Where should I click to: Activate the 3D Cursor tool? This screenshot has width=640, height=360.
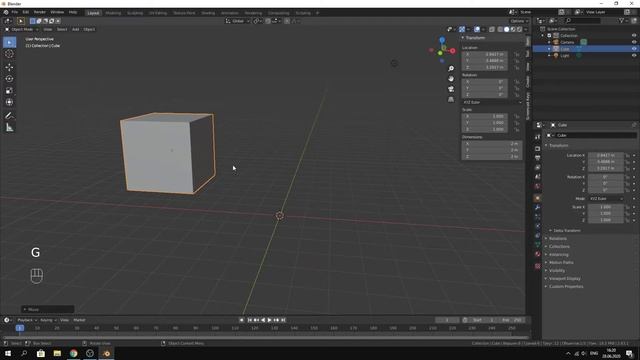pyautogui.click(x=9, y=54)
